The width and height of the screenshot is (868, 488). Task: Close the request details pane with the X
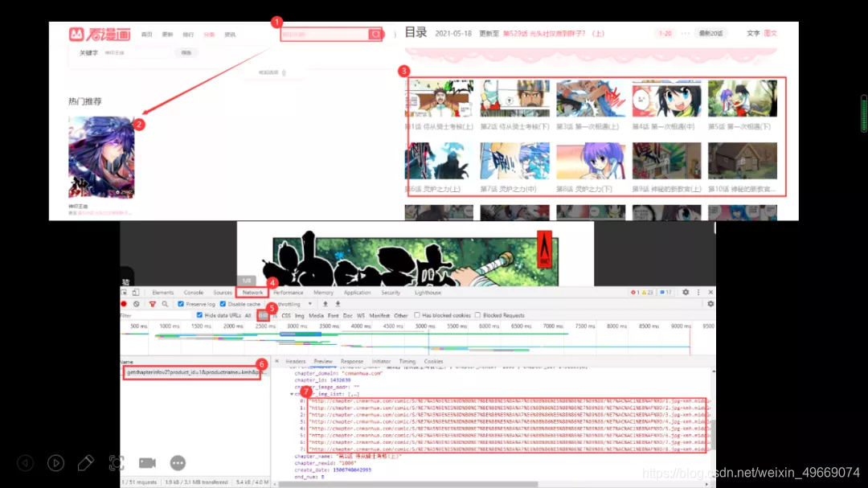point(276,361)
